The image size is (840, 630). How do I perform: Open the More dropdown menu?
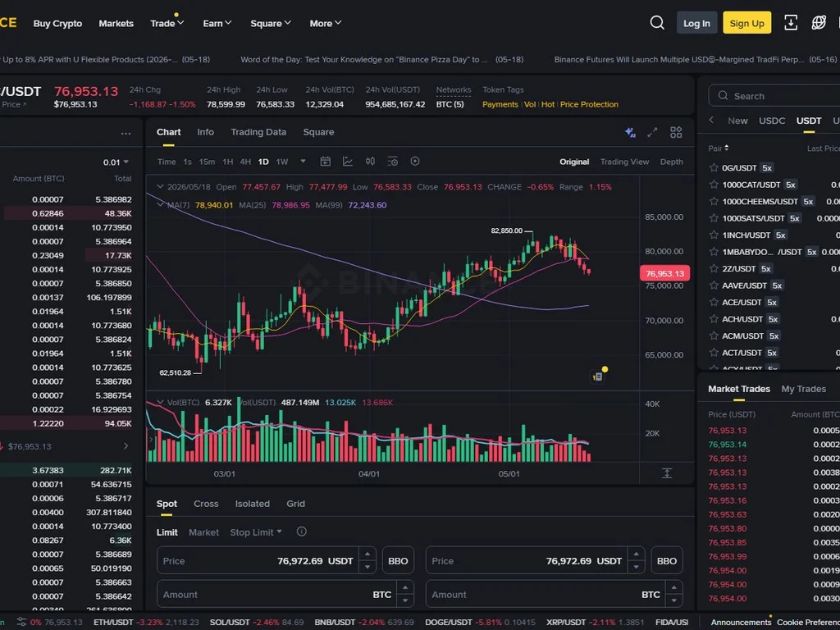click(x=325, y=23)
